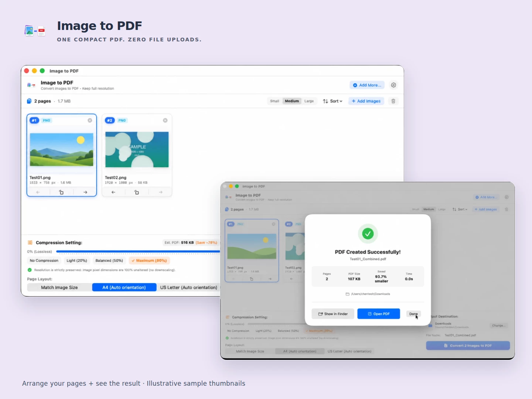
Task: Open the Sort dropdown in back window
Action: [x=333, y=101]
